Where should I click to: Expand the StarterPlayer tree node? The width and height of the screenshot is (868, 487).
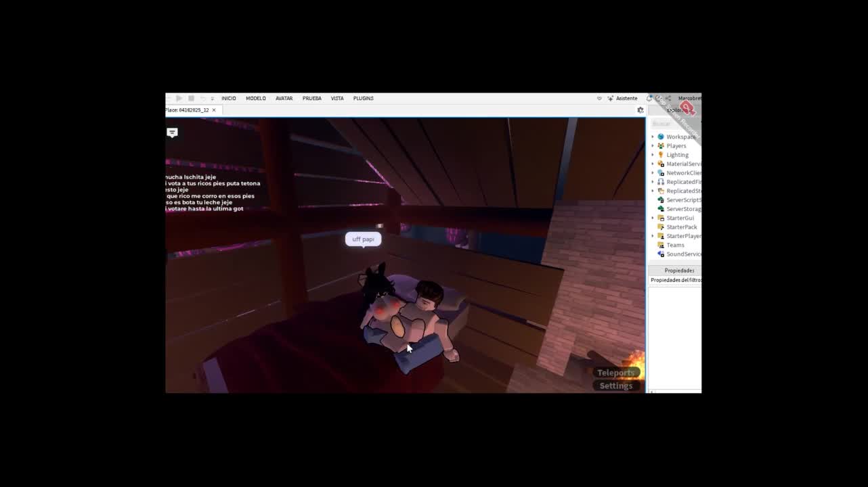click(653, 236)
